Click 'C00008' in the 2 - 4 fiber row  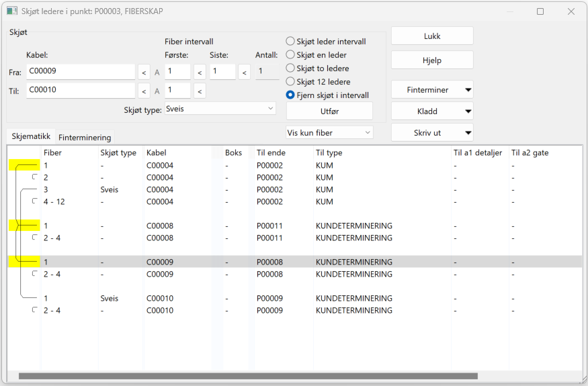pyautogui.click(x=160, y=238)
